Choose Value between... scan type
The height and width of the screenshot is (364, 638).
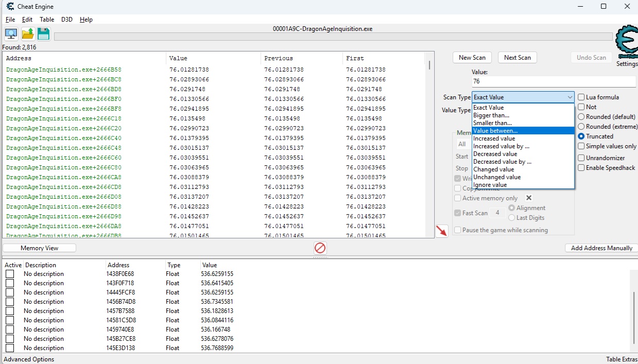[523, 131]
